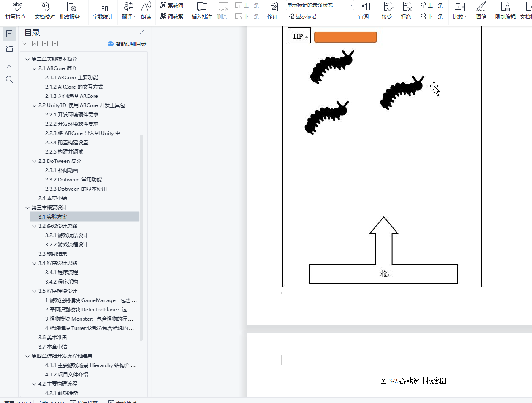The image size is (532, 403).
Task: Click the outline panel vertical scrollbar
Action: pyautogui.click(x=141, y=238)
